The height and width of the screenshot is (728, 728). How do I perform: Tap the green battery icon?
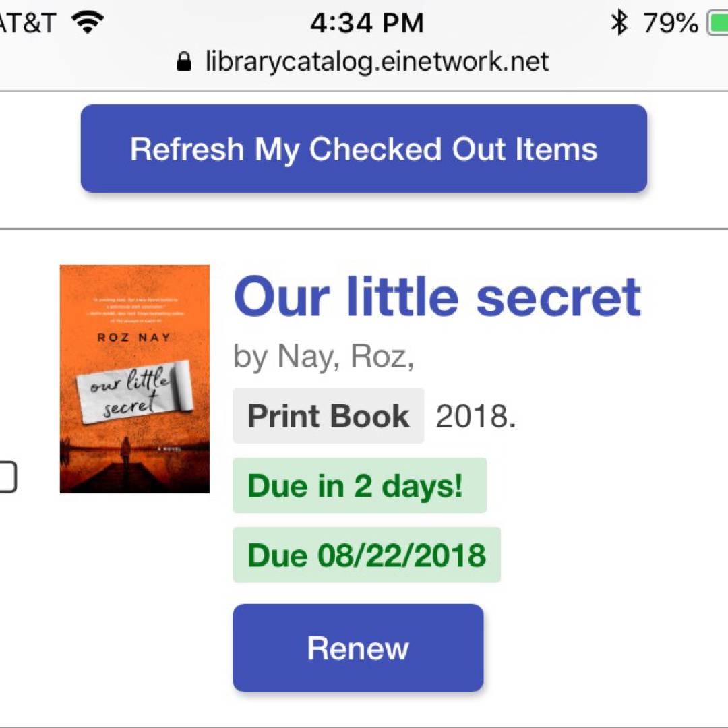[717, 24]
